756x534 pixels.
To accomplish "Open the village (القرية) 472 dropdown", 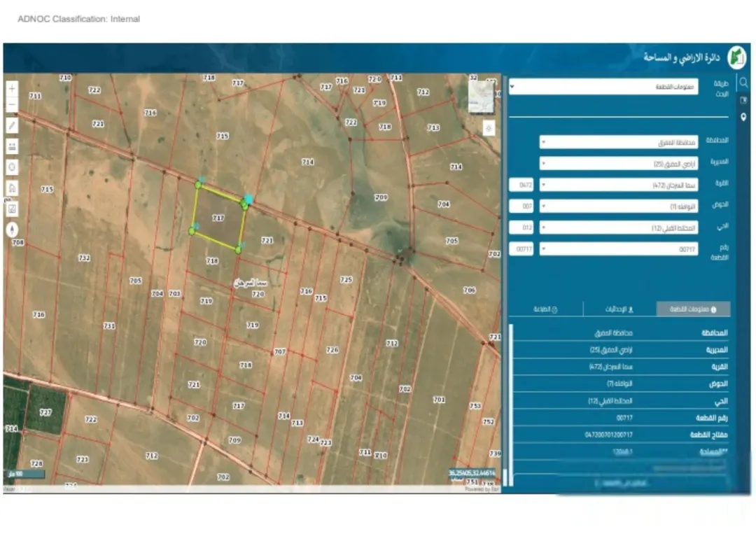I will (619, 185).
